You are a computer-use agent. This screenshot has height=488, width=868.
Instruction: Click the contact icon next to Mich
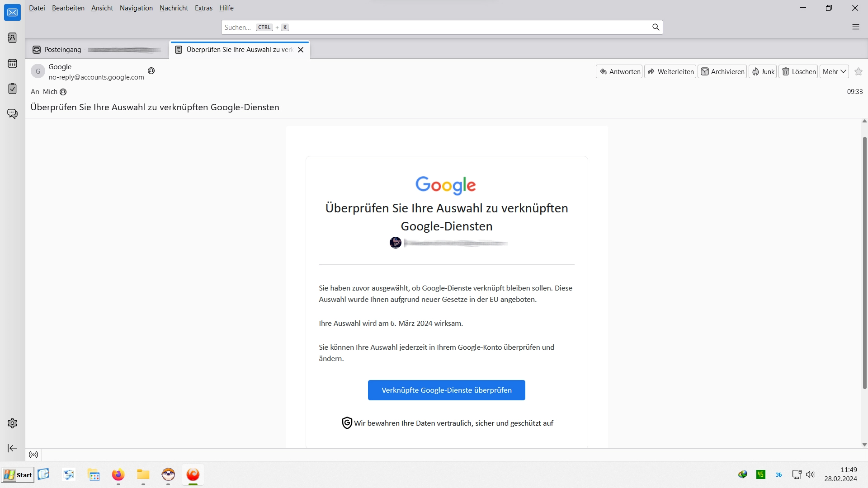pyautogui.click(x=63, y=92)
